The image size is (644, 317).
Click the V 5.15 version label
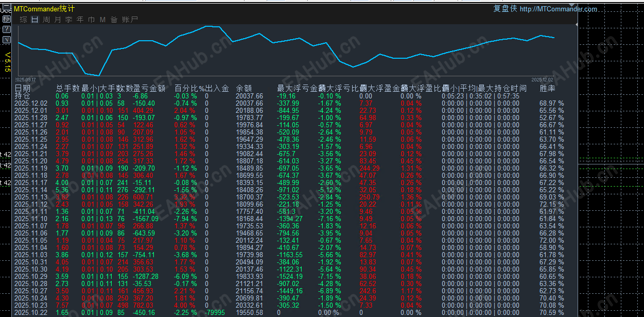click(x=8, y=61)
